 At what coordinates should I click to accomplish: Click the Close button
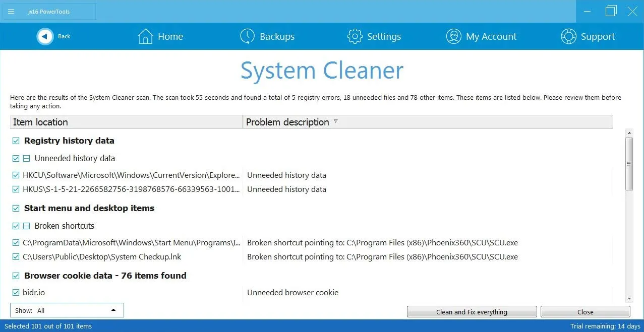point(584,311)
